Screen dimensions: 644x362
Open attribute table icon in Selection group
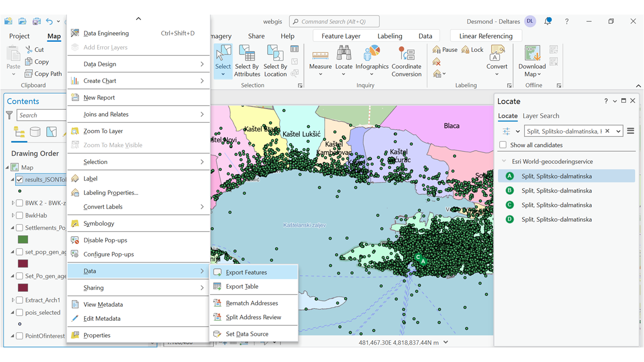(294, 49)
